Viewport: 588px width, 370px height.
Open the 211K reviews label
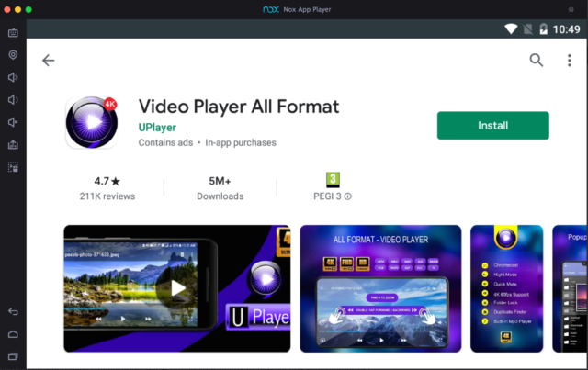107,196
